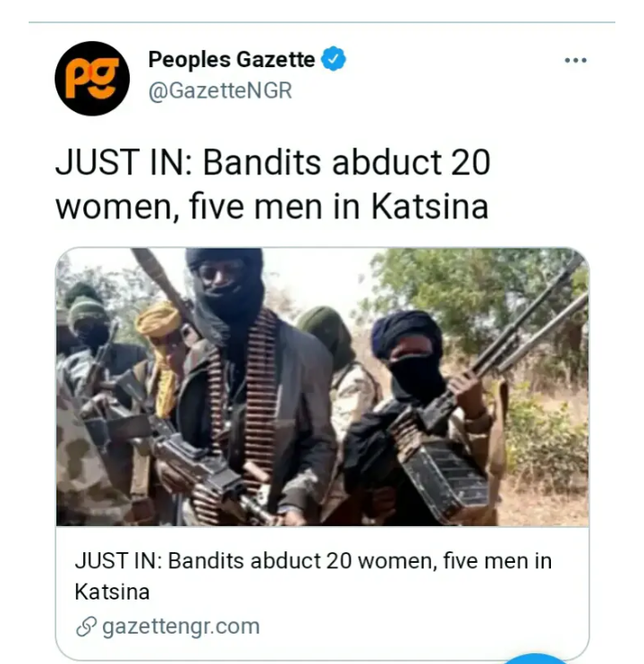This screenshot has width=644, height=664.
Task: Click the machine gun barrels at photo right
Action: [533, 322]
